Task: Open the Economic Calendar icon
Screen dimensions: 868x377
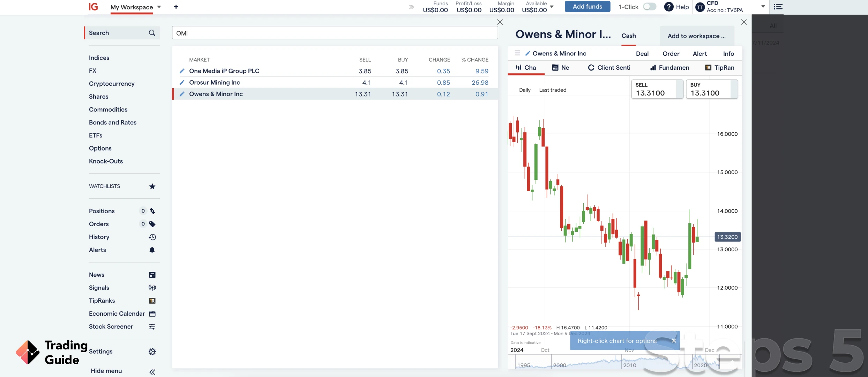Action: (152, 314)
